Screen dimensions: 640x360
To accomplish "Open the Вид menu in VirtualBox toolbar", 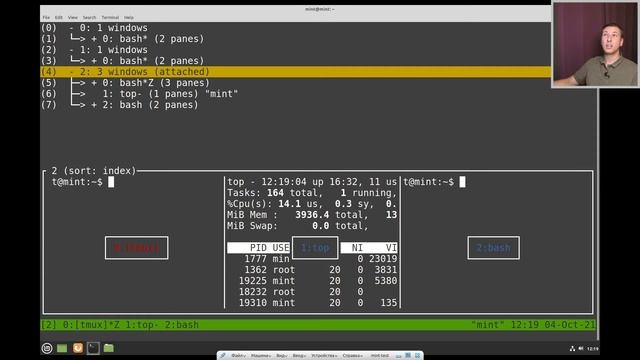I will point(282,356).
